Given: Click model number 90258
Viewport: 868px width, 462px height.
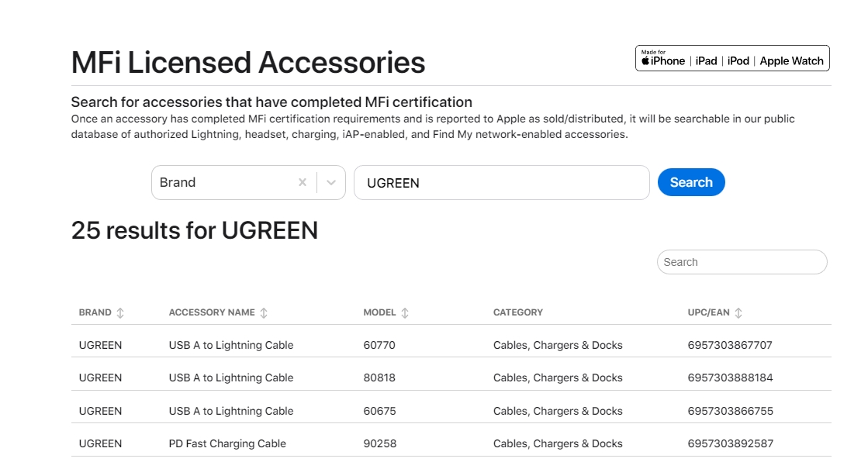Looking at the screenshot, I should [x=379, y=444].
